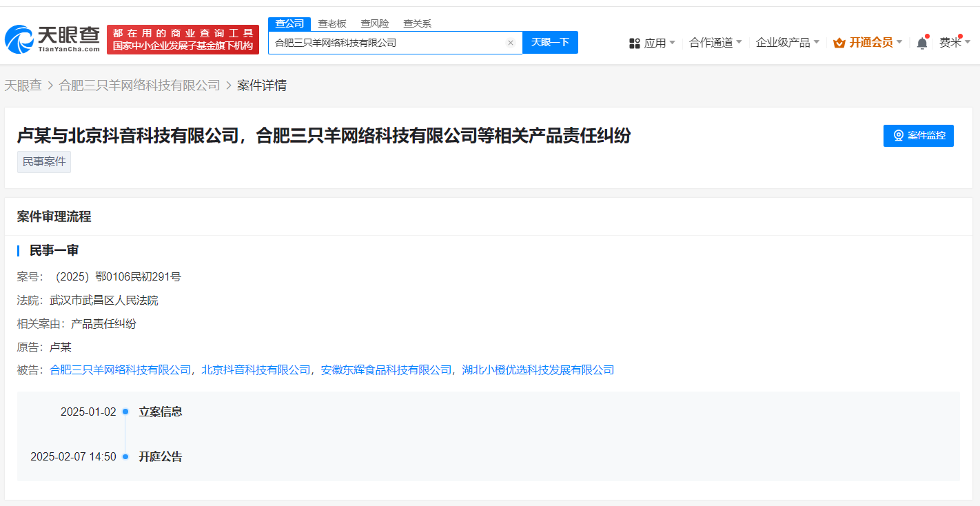This screenshot has height=506, width=980.
Task: Click the case title heading text
Action: pyautogui.click(x=324, y=136)
